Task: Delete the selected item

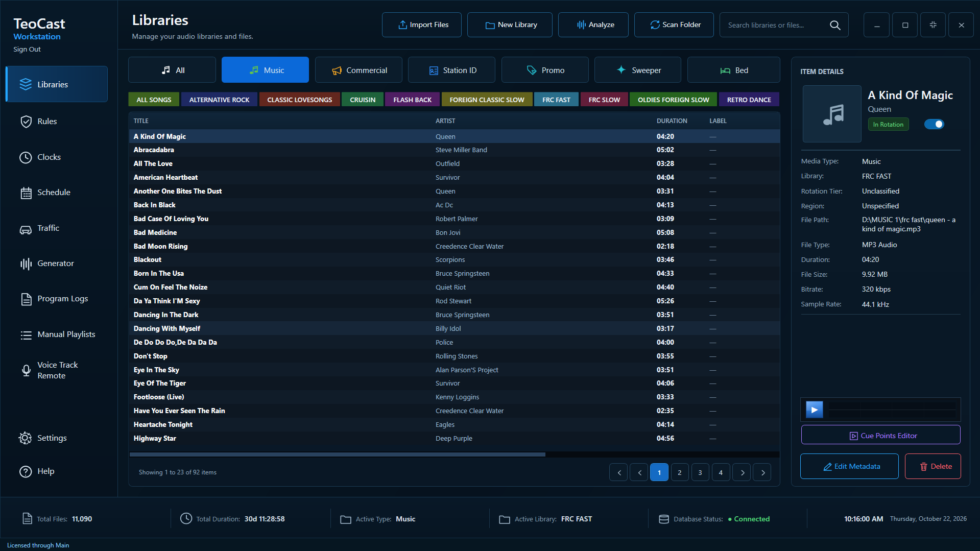Action: pos(933,466)
